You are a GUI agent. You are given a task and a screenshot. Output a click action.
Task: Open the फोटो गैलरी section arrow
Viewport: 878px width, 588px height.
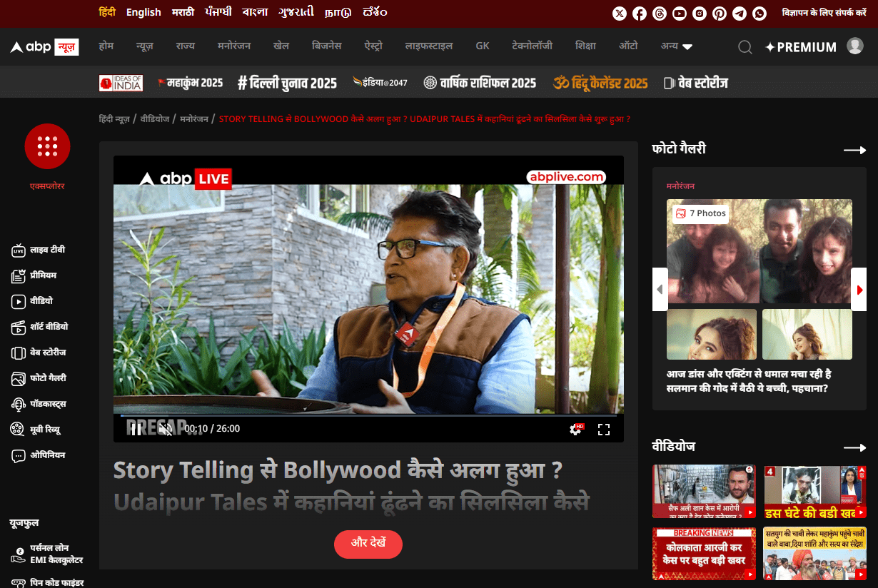pos(855,150)
